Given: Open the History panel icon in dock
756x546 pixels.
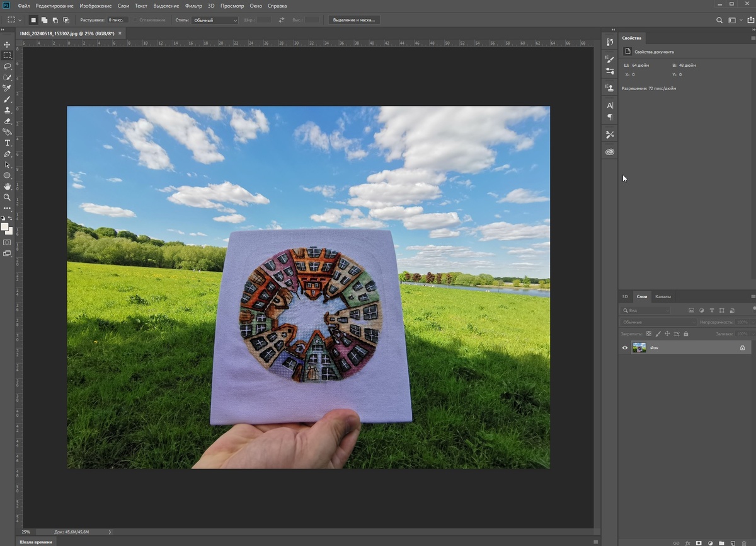Looking at the screenshot, I should coord(609,42).
